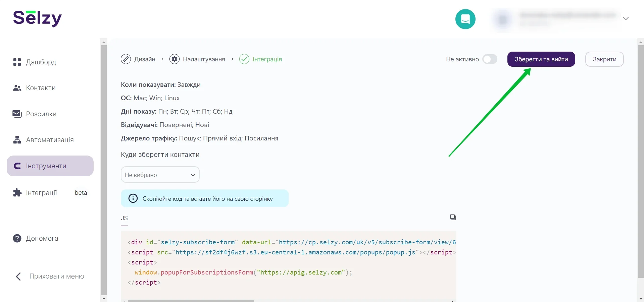This screenshot has height=302, width=644.
Task: Open Інтеграції beta in the sidebar
Action: [50, 192]
